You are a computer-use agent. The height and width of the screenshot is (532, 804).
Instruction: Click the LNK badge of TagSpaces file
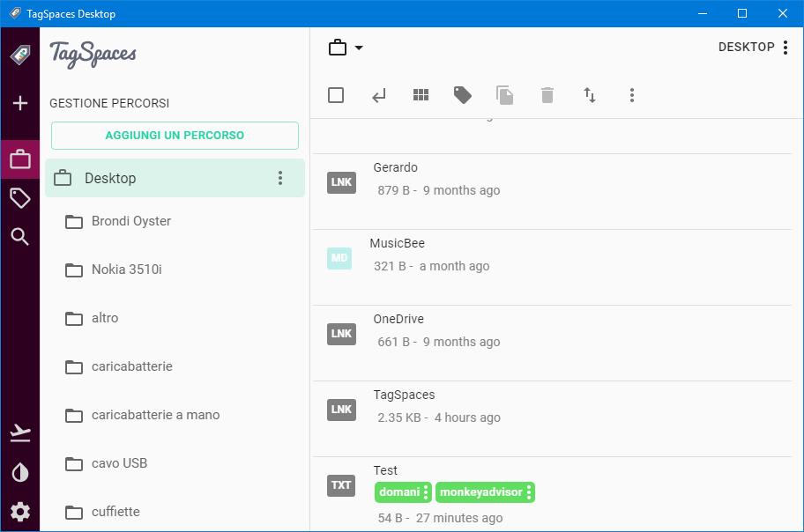341,410
